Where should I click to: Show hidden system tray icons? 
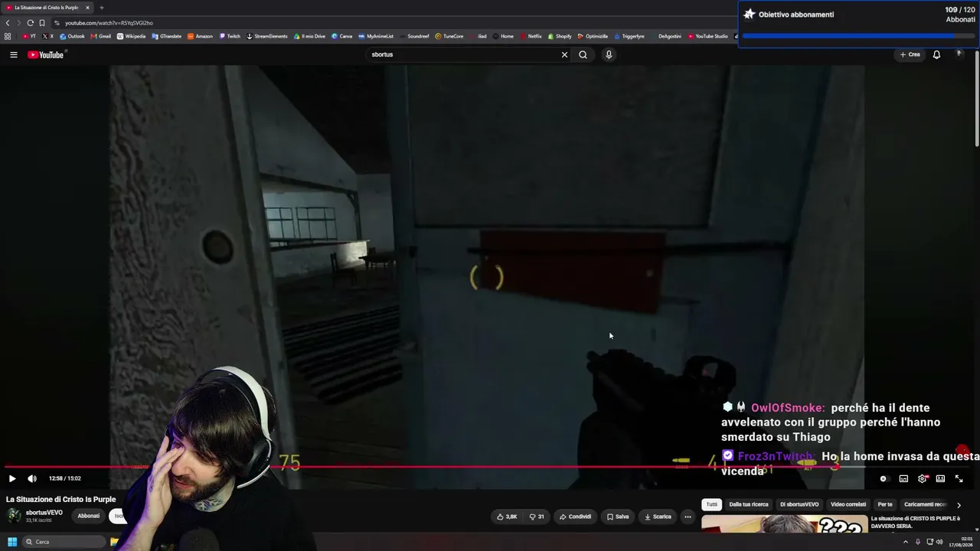pyautogui.click(x=906, y=542)
